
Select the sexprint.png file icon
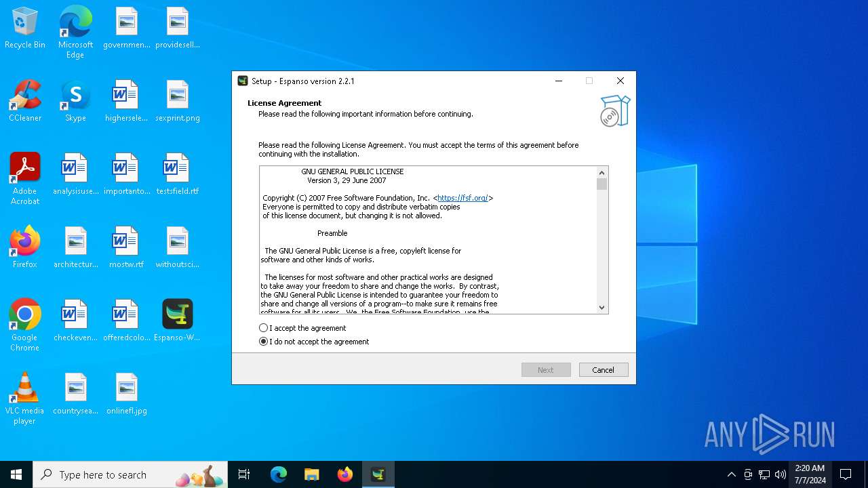[178, 102]
